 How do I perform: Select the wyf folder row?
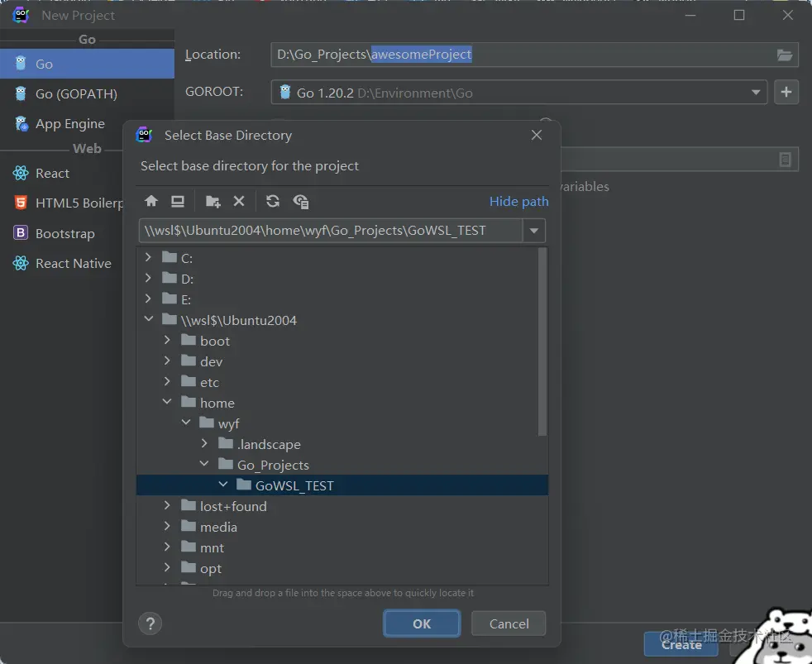tap(342, 423)
